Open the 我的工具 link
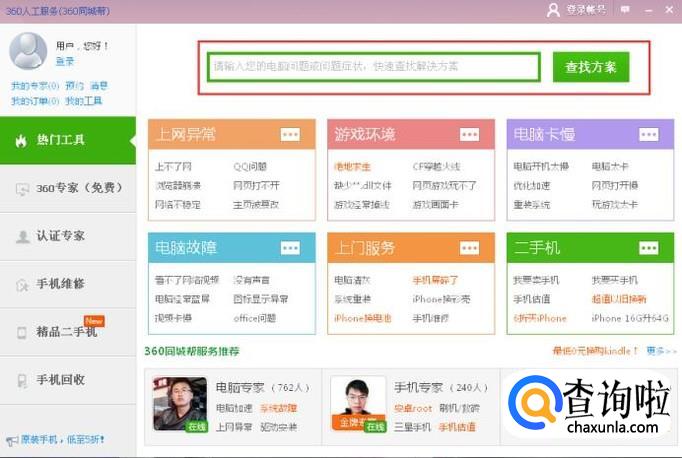Screen dimensions: 682x458 click(84, 101)
